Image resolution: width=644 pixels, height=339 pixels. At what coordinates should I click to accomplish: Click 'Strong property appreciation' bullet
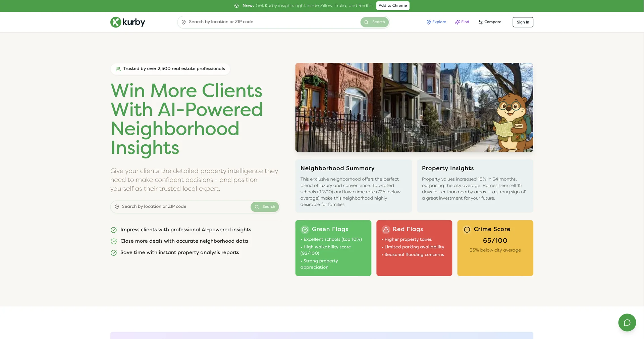point(319,264)
